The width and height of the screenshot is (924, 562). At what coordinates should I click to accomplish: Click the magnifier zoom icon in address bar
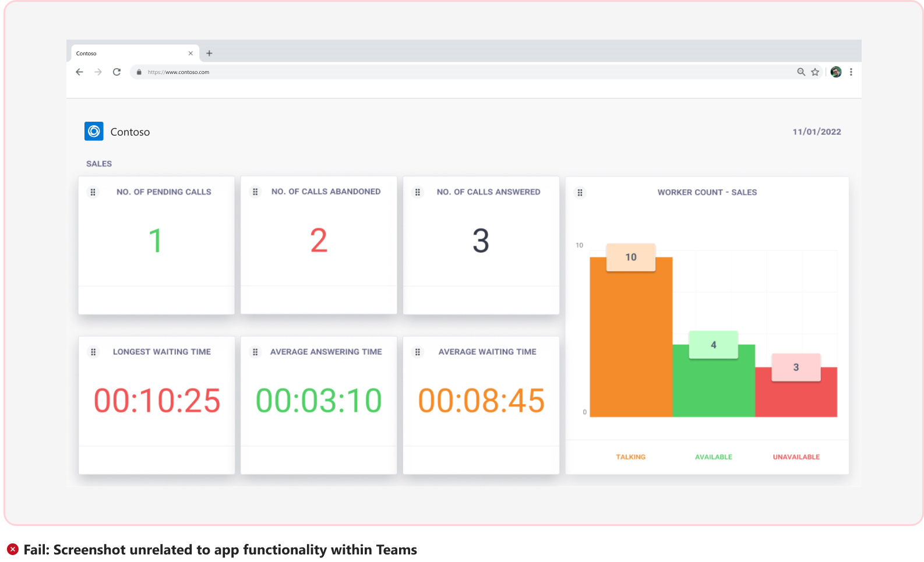(801, 72)
